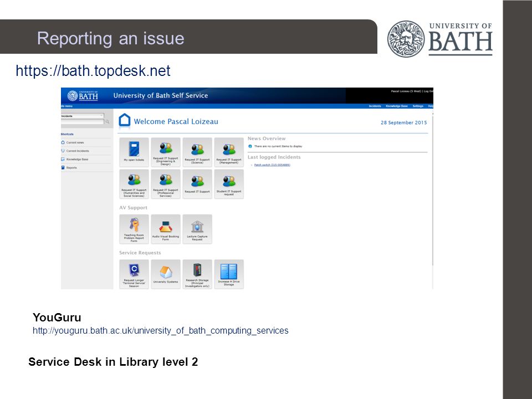Open the University Systems tile
This screenshot has width=532, height=399.
tap(166, 274)
